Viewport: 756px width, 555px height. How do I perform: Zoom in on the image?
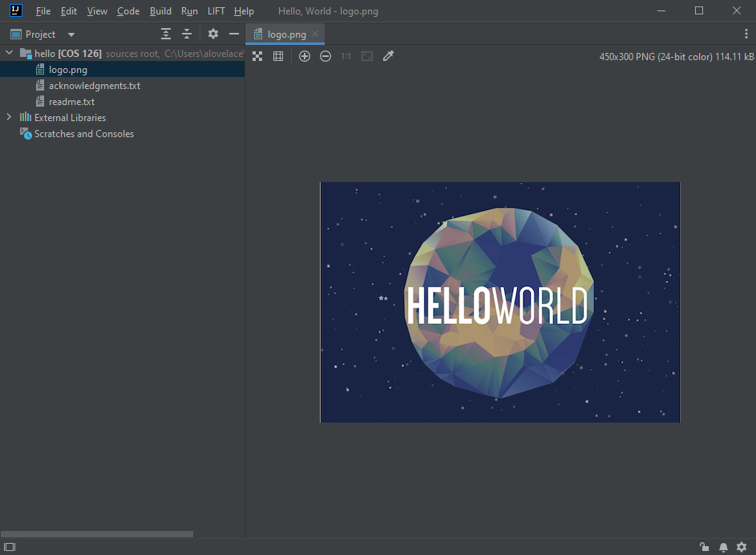[x=304, y=56]
